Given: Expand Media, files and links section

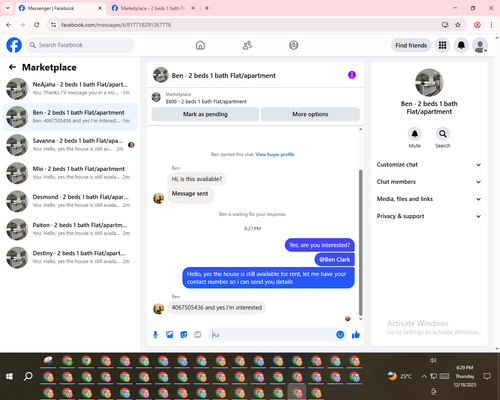Looking at the screenshot, I should coord(429,199).
